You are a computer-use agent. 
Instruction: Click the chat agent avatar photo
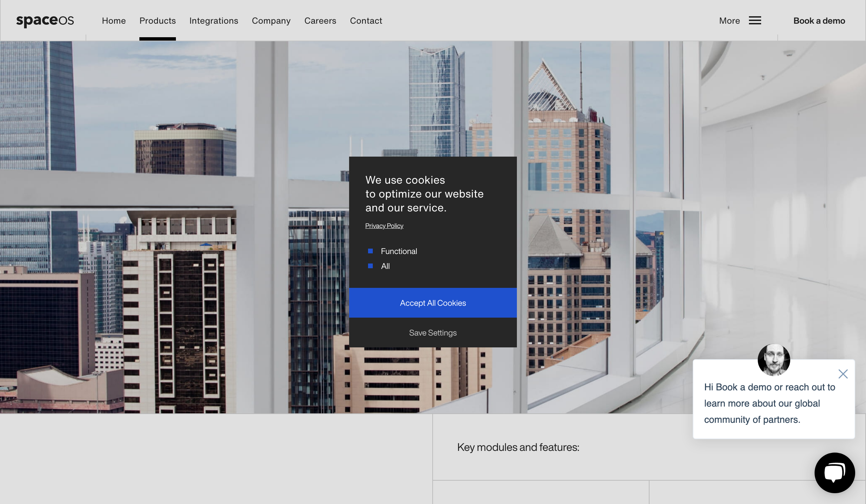click(774, 360)
